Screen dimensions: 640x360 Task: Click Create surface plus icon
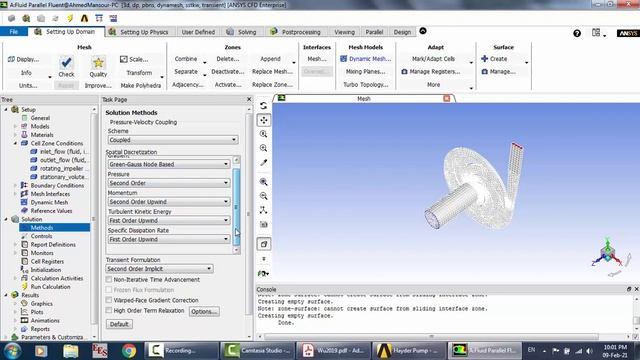tap(484, 59)
